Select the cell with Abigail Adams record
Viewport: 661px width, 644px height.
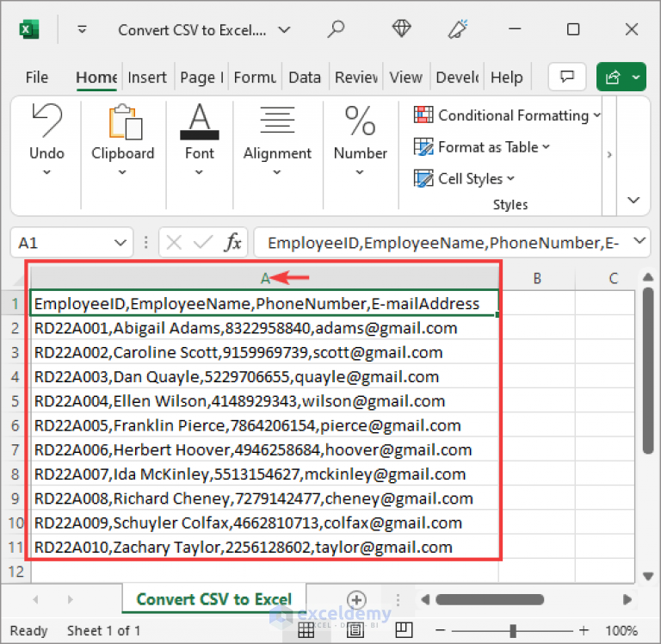[264, 328]
